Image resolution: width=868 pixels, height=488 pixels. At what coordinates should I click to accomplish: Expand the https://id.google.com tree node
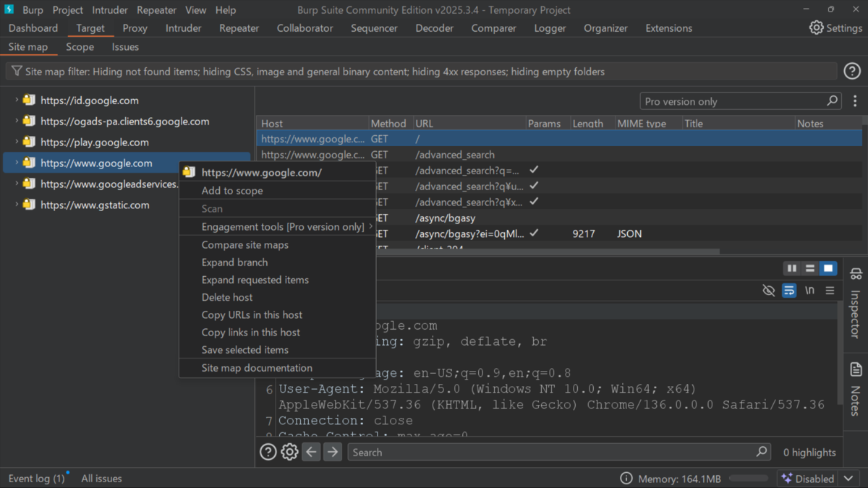(17, 100)
